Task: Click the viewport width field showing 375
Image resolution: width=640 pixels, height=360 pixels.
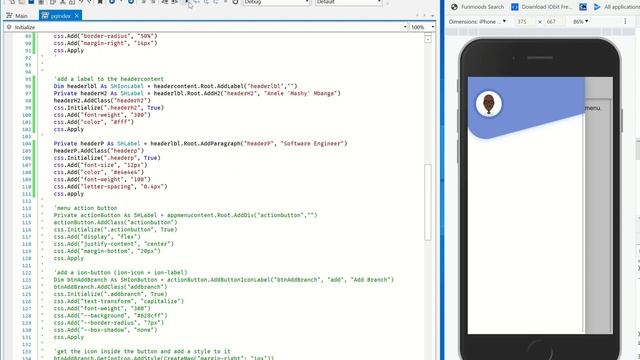Action: pyautogui.click(x=522, y=22)
